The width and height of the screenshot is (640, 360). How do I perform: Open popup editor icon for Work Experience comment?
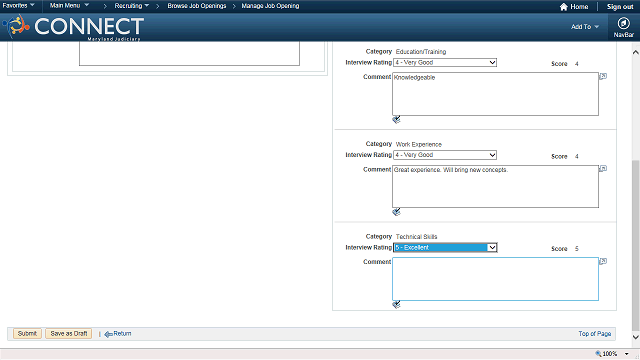(603, 169)
